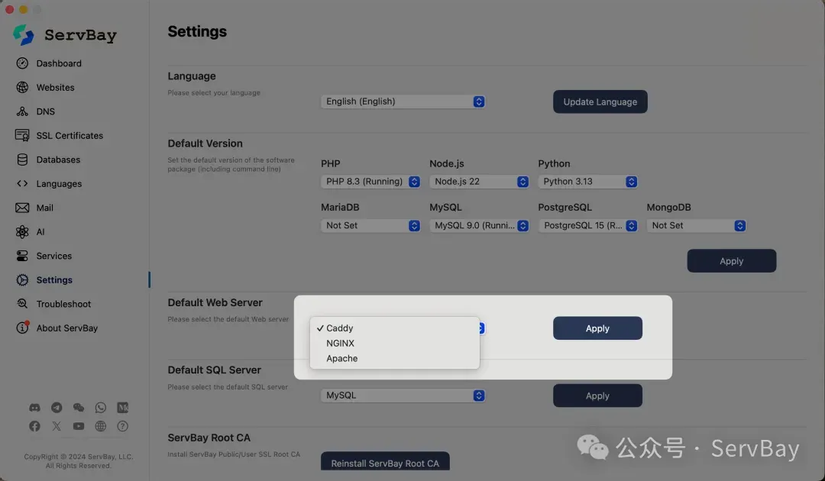Image resolution: width=825 pixels, height=481 pixels.
Task: Click the WeChat icon in the sidebar
Action: pyautogui.click(x=78, y=407)
